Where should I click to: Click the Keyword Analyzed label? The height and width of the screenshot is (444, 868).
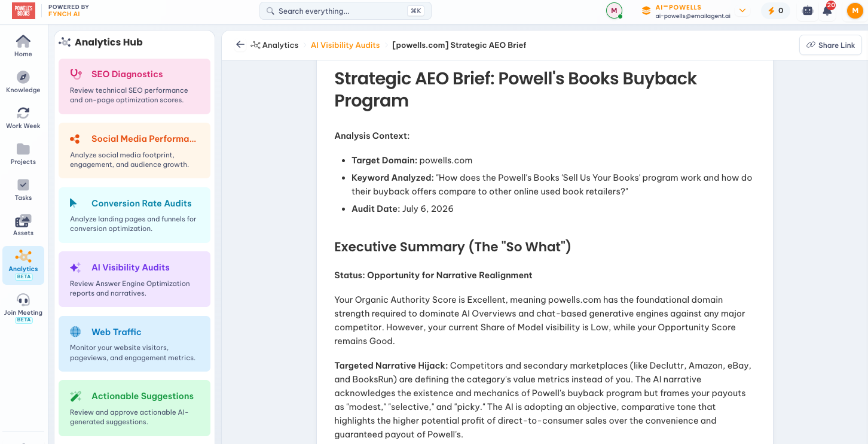click(x=392, y=178)
